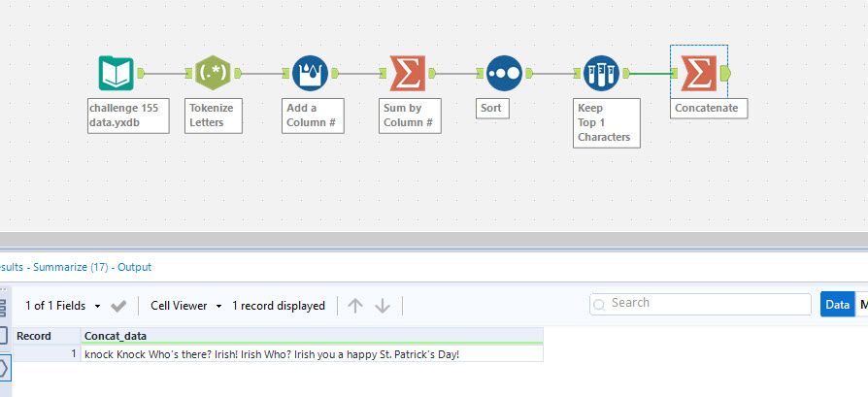Open the Sum by Column # summarize tool

tap(407, 73)
